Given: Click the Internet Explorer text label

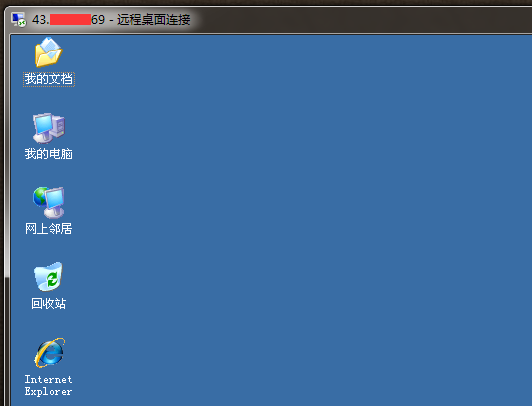Looking at the screenshot, I should point(49,385).
